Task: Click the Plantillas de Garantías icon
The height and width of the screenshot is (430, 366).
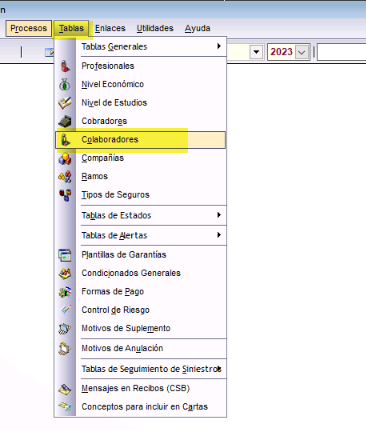Action: click(65, 255)
